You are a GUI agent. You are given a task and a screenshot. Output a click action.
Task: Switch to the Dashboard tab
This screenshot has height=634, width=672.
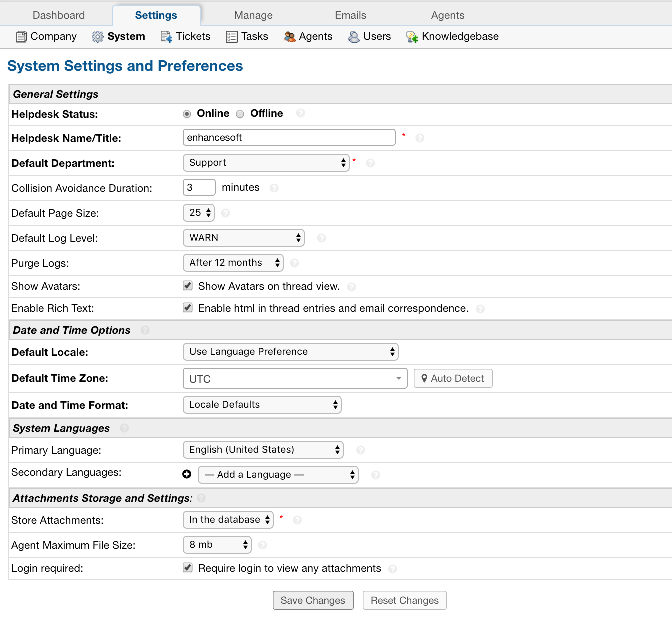tap(59, 15)
